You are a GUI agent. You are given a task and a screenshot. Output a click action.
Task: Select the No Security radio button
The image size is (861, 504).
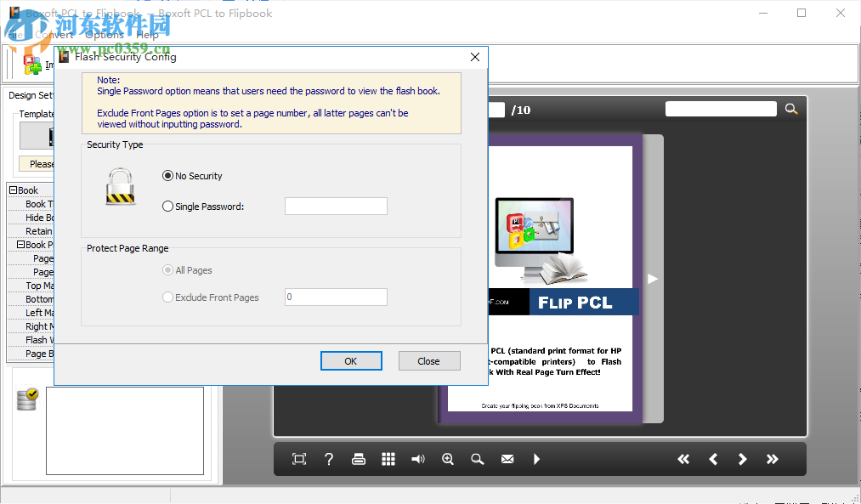[168, 176]
